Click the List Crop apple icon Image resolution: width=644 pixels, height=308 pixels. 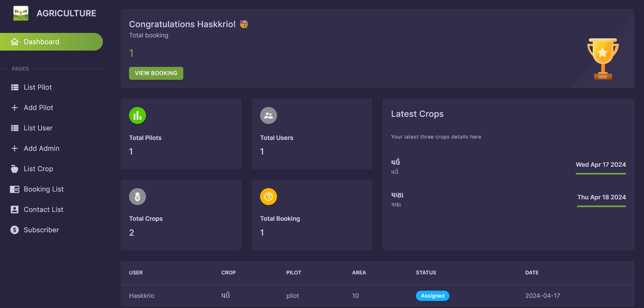point(15,169)
